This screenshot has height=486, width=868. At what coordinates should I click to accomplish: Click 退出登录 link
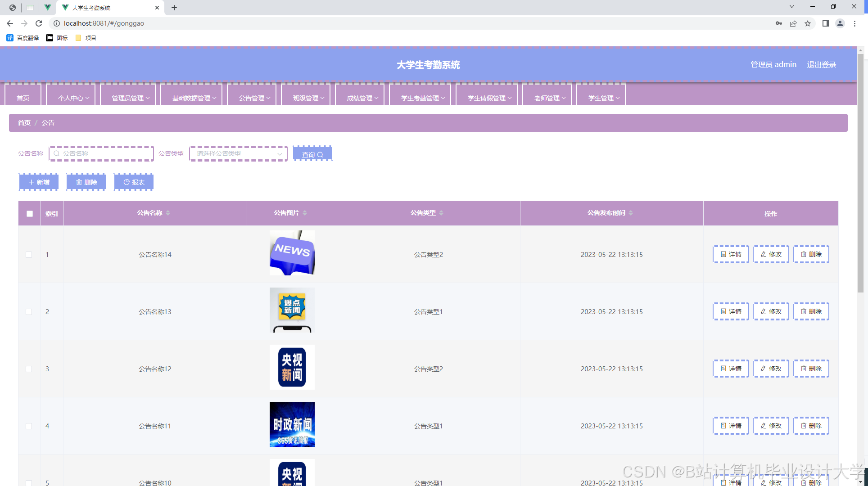[821, 64]
